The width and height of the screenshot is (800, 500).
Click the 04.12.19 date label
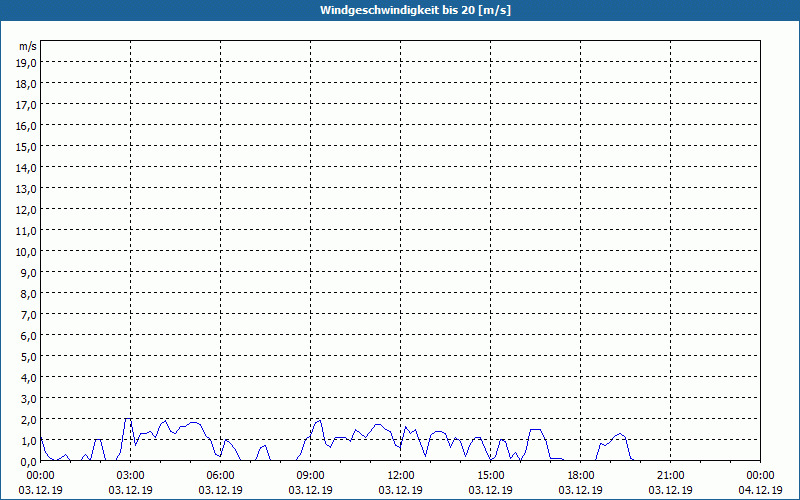tap(760, 490)
